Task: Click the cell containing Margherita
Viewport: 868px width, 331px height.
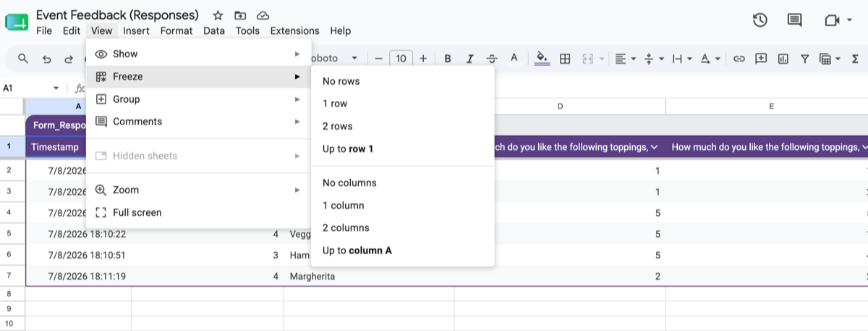Action: pos(369,276)
